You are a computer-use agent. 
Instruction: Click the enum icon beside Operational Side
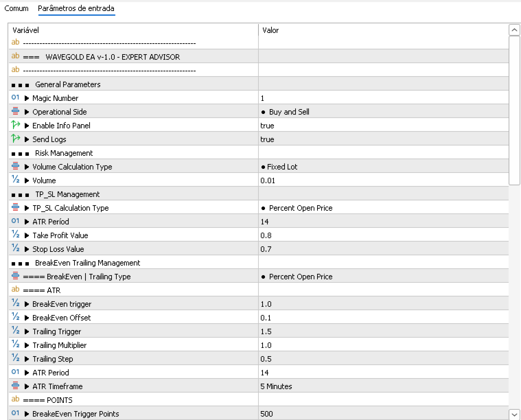15,112
